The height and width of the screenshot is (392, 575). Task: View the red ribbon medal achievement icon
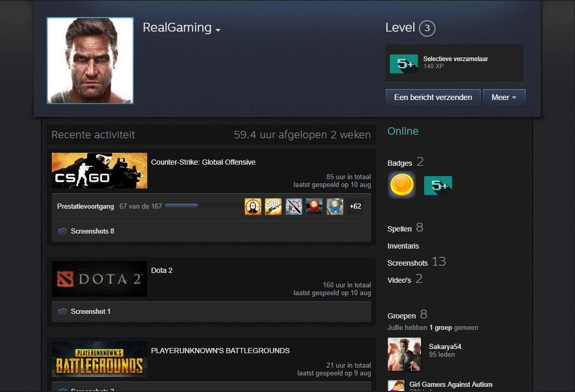(x=314, y=207)
